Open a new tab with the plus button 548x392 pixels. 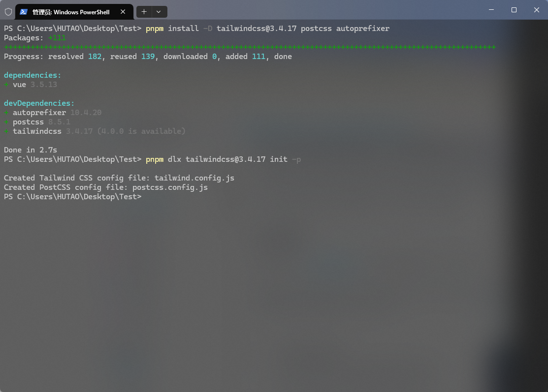(x=144, y=12)
